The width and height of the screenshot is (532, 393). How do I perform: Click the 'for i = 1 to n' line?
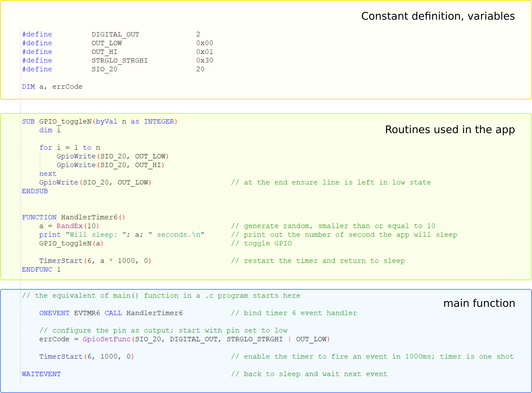pyautogui.click(x=70, y=147)
